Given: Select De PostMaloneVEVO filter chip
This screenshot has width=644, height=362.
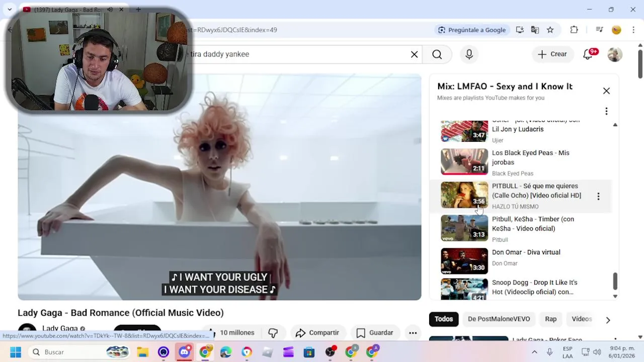Looking at the screenshot, I should [499, 319].
